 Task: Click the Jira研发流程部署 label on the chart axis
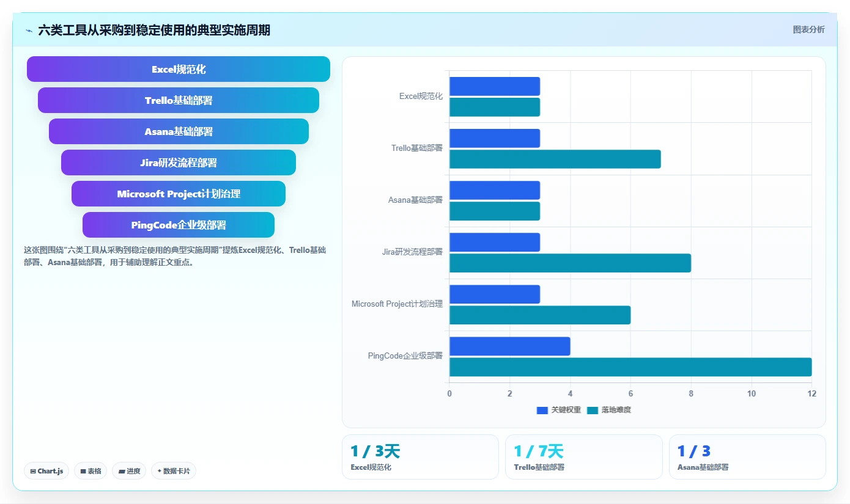[x=412, y=252]
